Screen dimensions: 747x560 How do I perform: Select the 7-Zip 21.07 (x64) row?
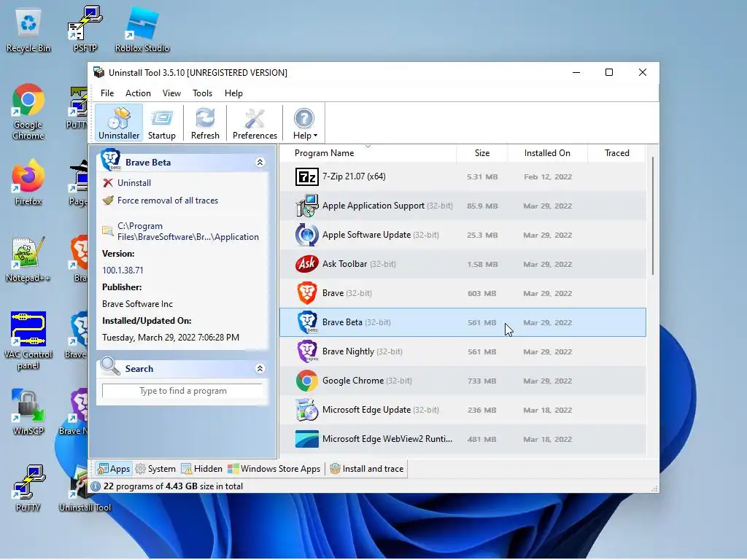(x=462, y=176)
